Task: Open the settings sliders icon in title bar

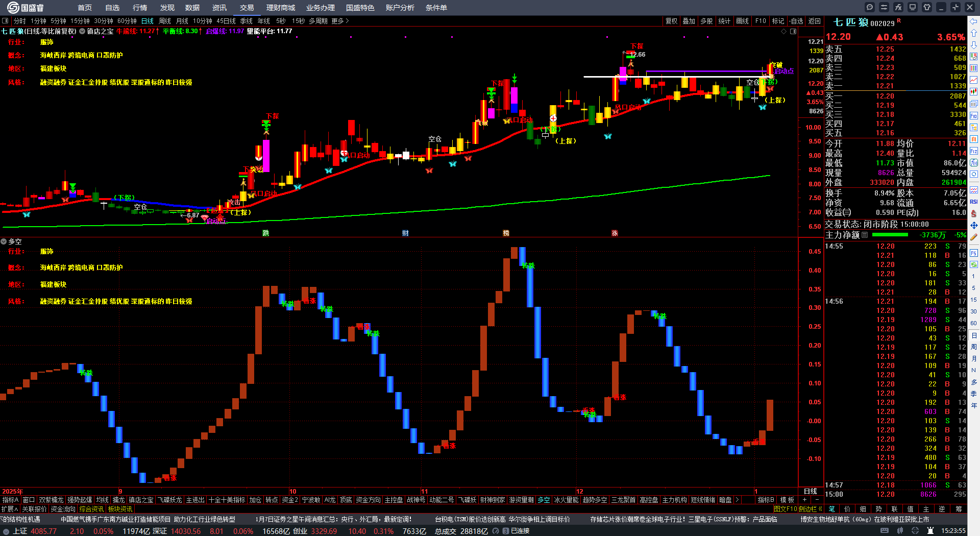Action: pyautogui.click(x=884, y=7)
